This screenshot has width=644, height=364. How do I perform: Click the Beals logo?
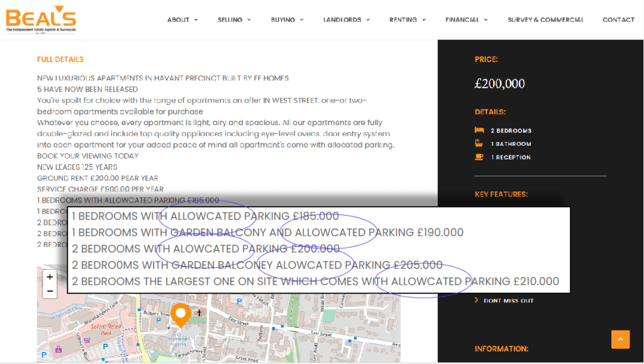pos(41,19)
